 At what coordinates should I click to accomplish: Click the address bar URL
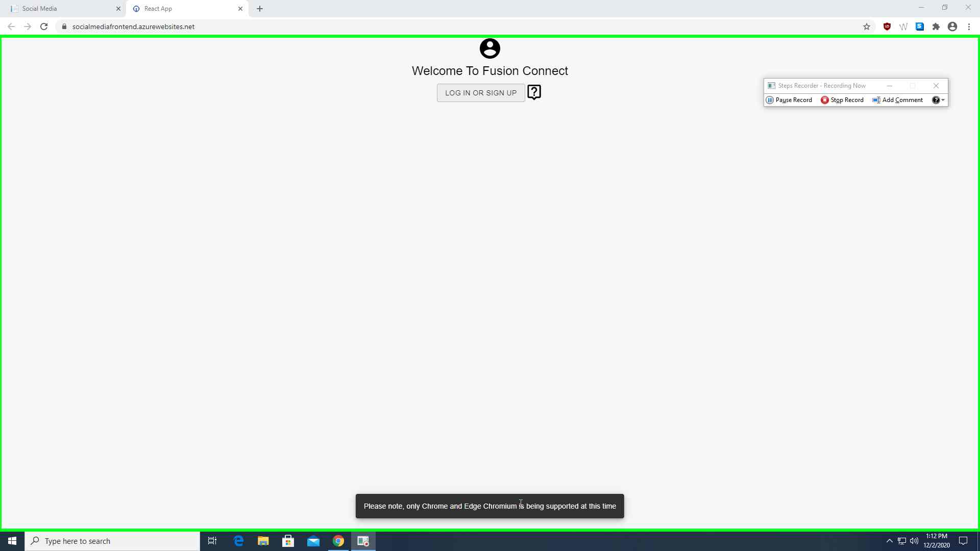coord(133,27)
